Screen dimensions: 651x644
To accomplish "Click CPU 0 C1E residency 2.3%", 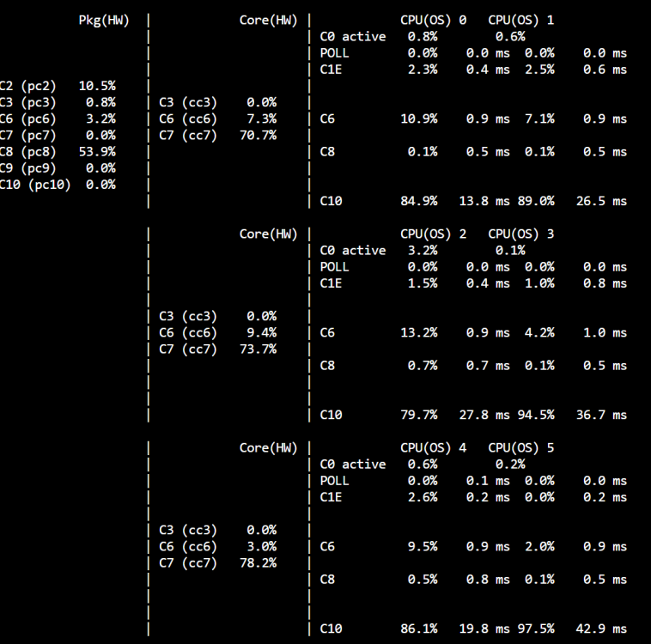I will coord(423,70).
